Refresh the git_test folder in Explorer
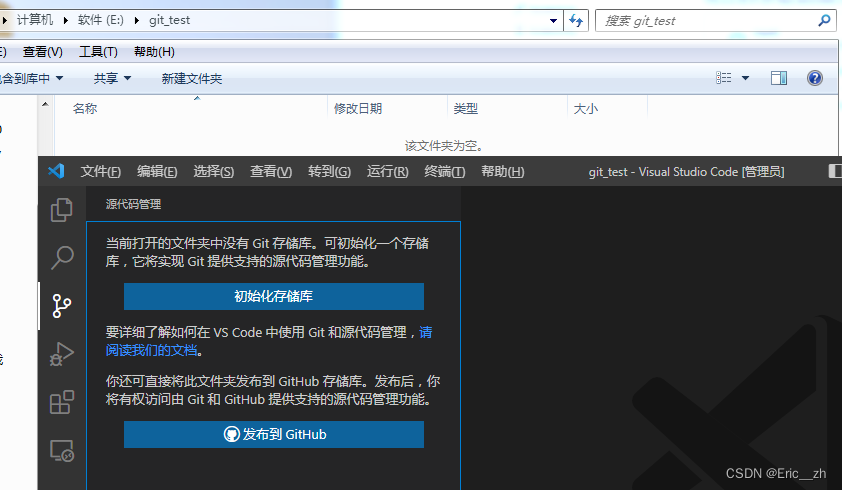The image size is (842, 490). 576,20
